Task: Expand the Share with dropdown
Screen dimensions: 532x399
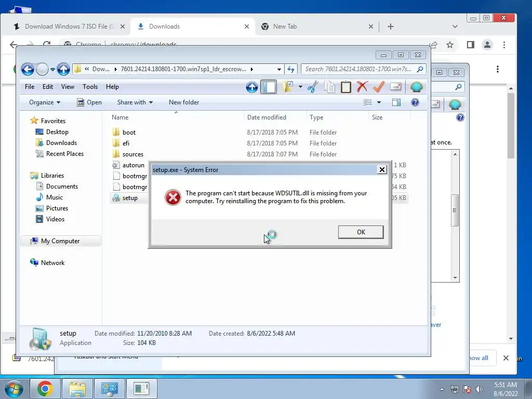Action: [x=135, y=102]
